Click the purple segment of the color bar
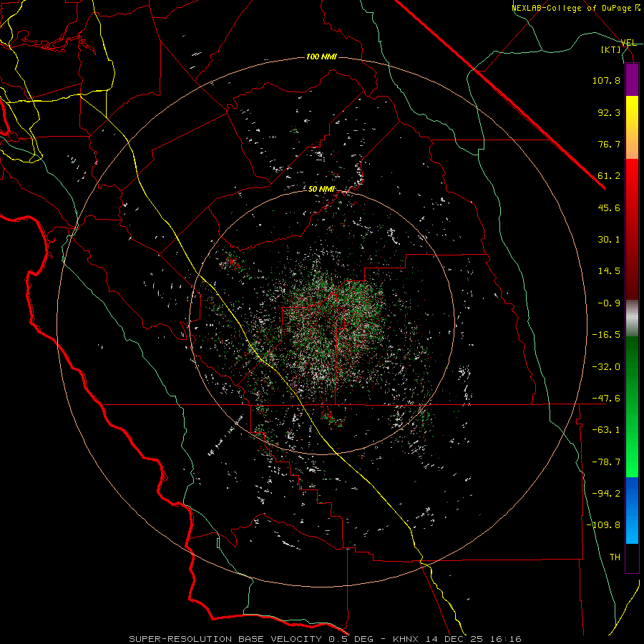Viewport: 644px width, 644px height. click(x=632, y=79)
